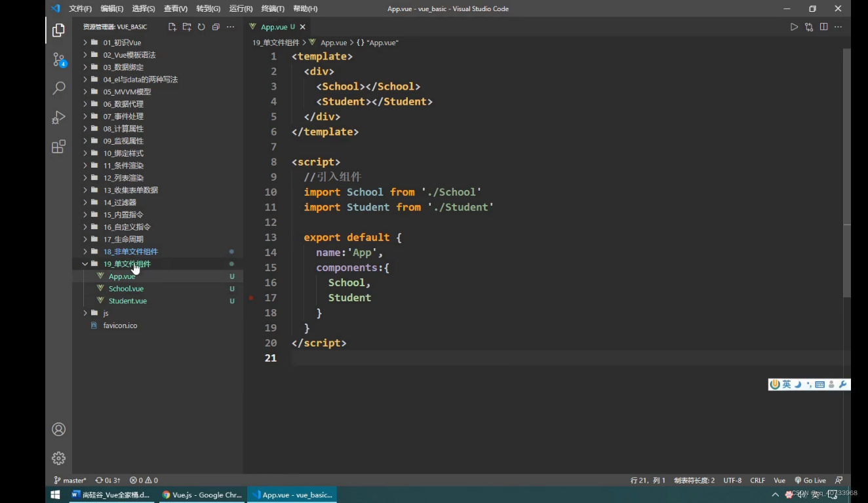Click breadcrumb 19_单文件组件
The width and height of the screenshot is (868, 503).
(x=276, y=43)
